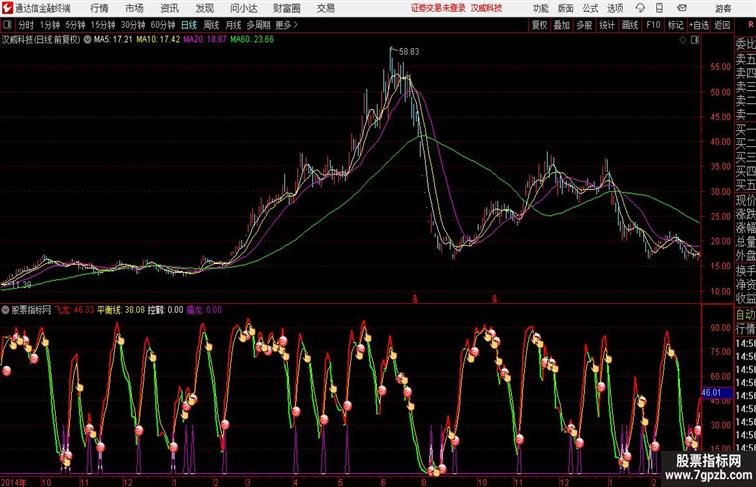Open the 问小达 menu
Image resolution: width=756 pixels, height=487 pixels.
click(x=243, y=8)
